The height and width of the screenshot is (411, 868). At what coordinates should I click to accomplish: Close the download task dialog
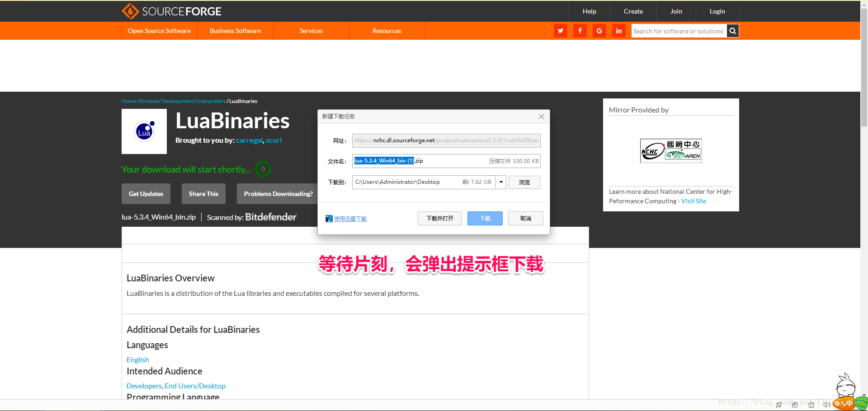pyautogui.click(x=542, y=117)
